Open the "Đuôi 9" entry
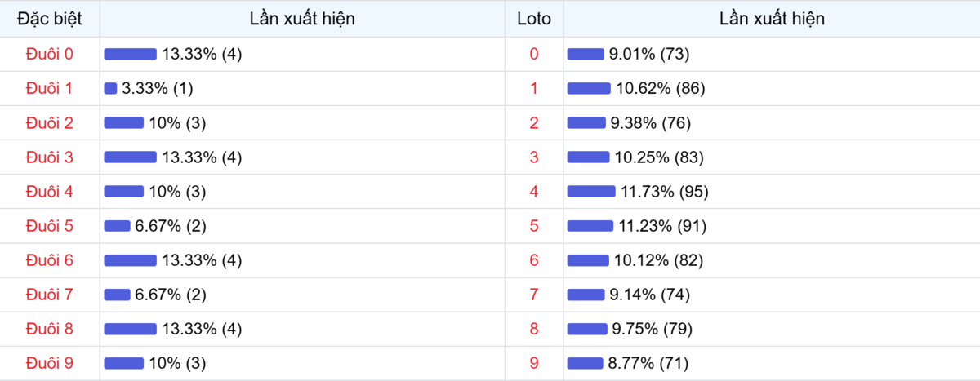The height and width of the screenshot is (381, 980). click(x=49, y=363)
